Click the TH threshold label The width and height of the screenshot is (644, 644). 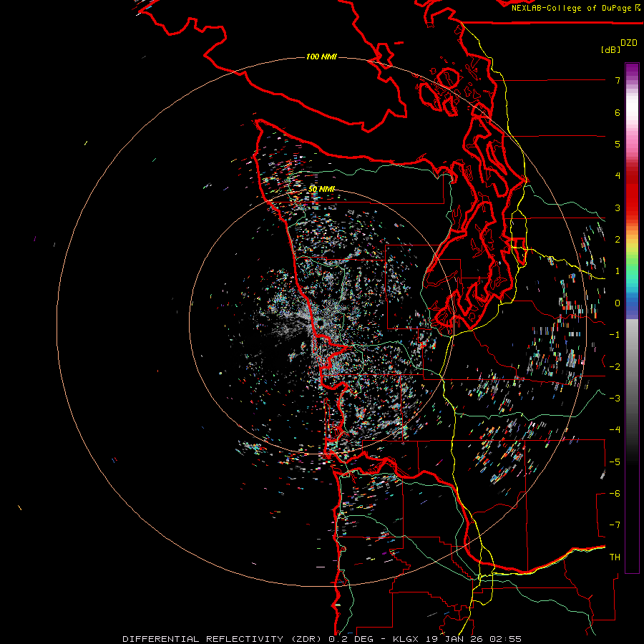(615, 557)
